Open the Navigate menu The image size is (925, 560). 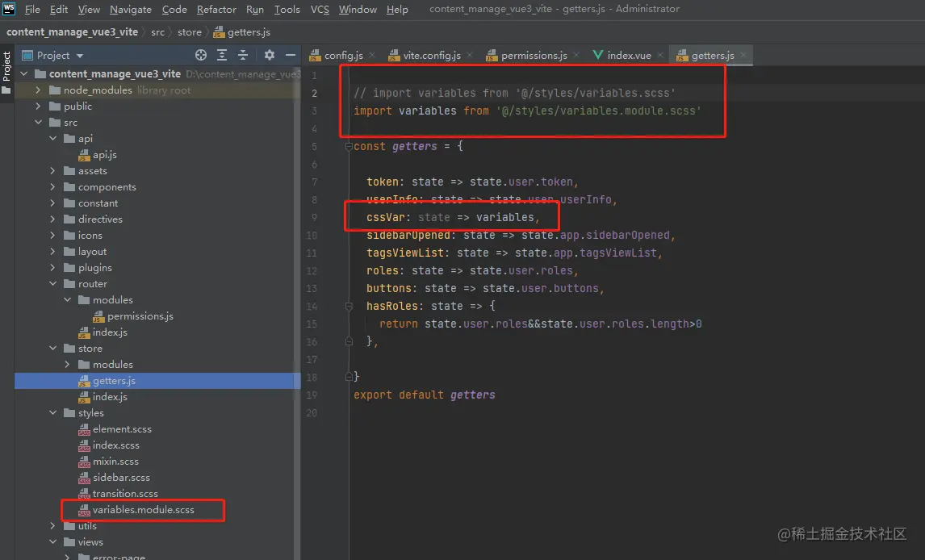131,10
